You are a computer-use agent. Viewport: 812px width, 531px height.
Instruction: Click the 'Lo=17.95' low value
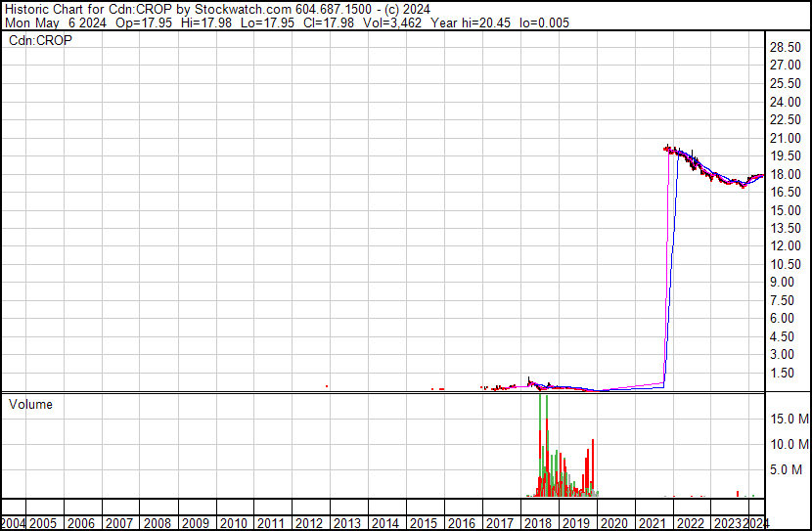(267, 22)
